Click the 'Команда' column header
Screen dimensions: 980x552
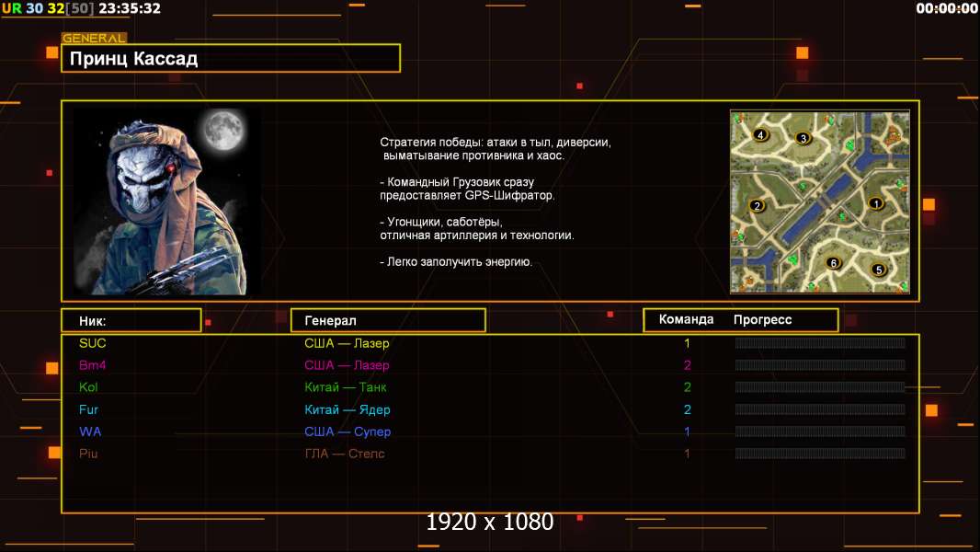[686, 319]
